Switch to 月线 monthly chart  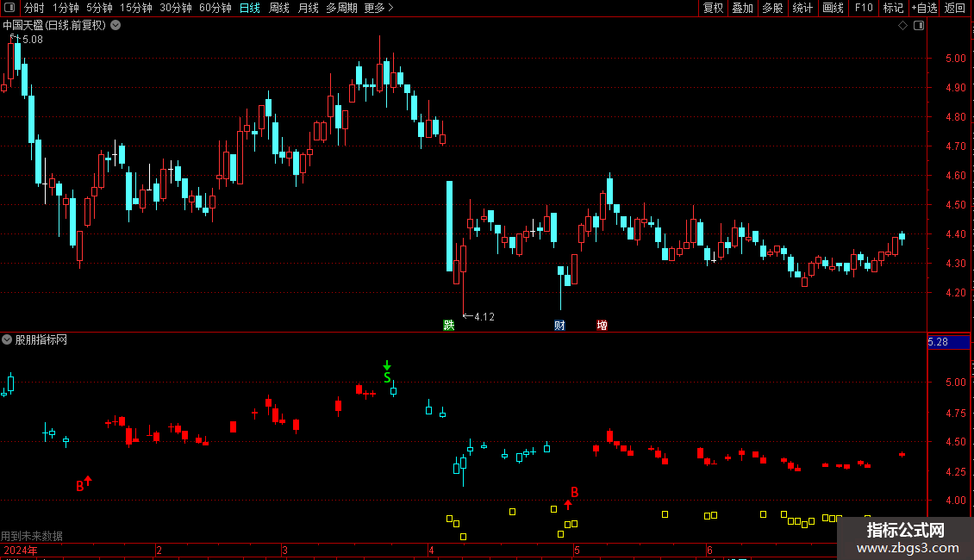tap(308, 8)
